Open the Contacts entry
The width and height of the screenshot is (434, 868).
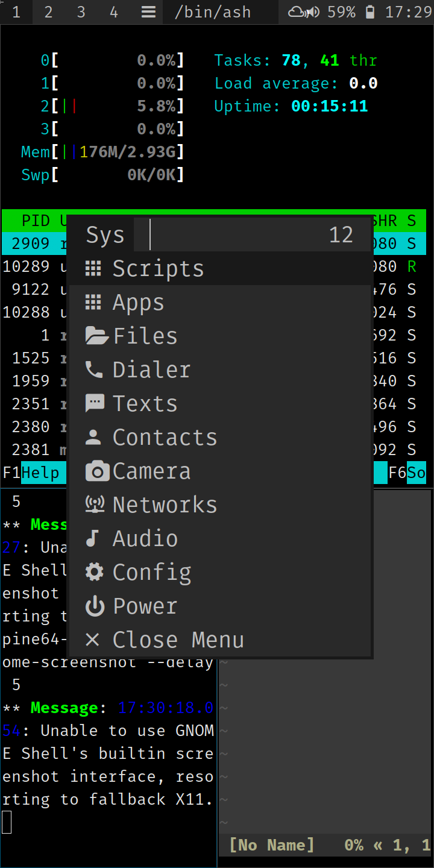(x=165, y=437)
